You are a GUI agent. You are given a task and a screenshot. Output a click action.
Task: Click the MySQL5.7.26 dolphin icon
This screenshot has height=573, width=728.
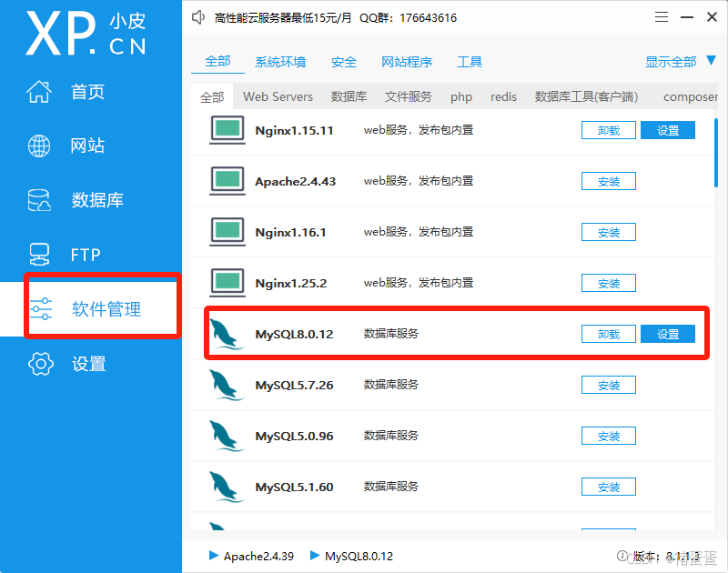[x=226, y=385]
